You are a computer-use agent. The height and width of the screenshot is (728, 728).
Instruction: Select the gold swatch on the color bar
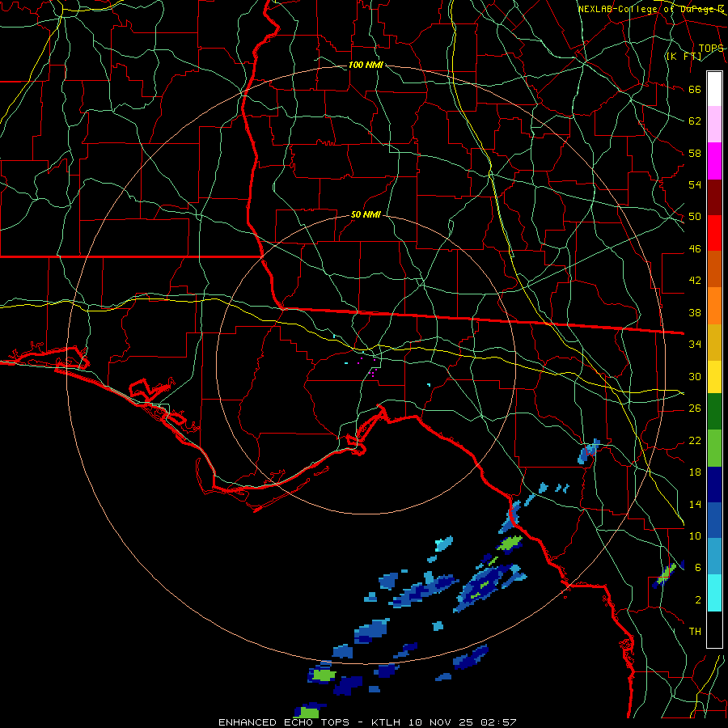coord(714,342)
